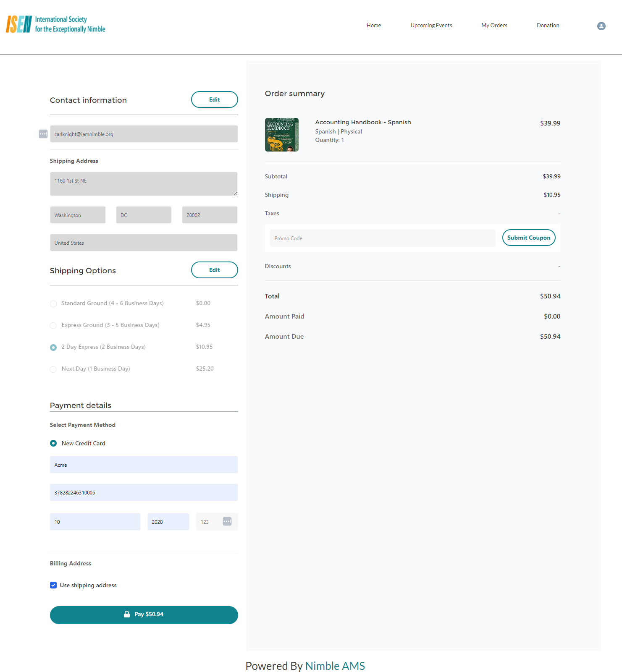Select Standard Ground shipping option
Screen dimensions: 622x672
point(53,304)
